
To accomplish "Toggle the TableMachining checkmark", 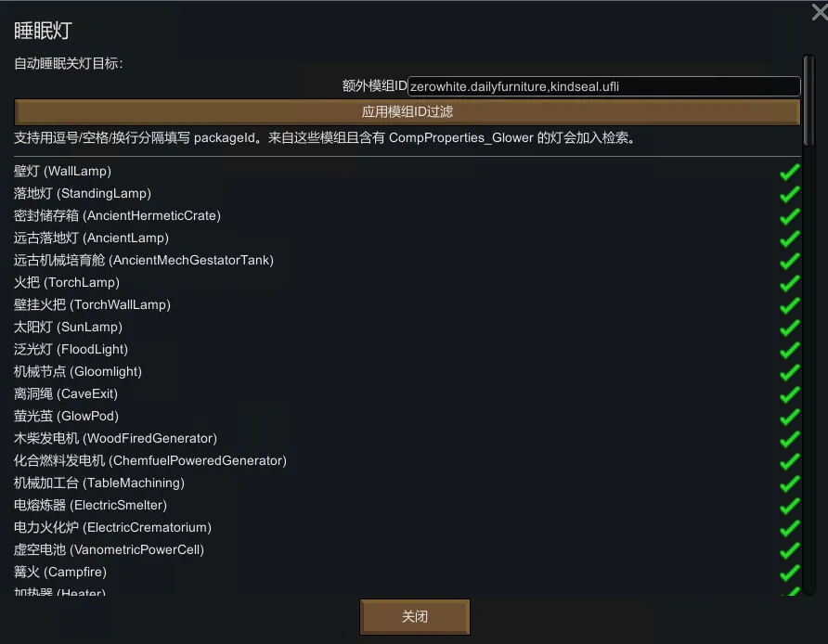I will click(x=790, y=483).
